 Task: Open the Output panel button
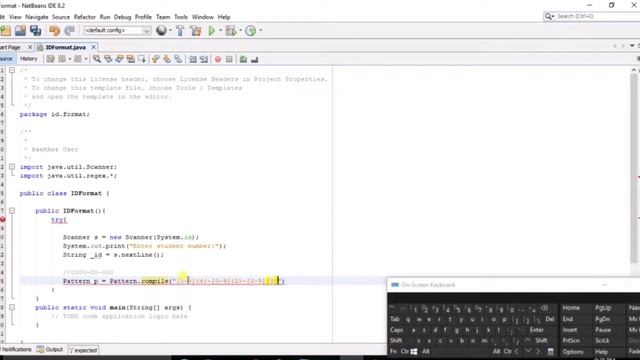pyautogui.click(x=50, y=350)
